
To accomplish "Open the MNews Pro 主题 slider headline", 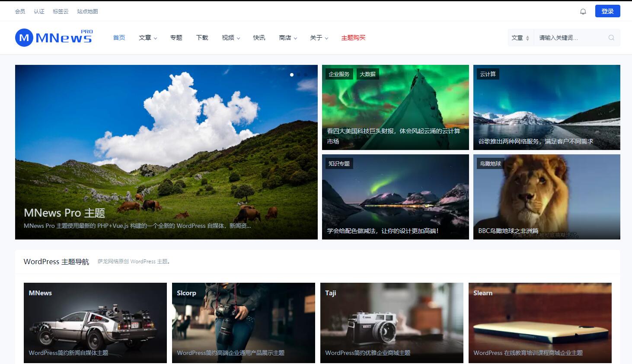I will tap(64, 213).
